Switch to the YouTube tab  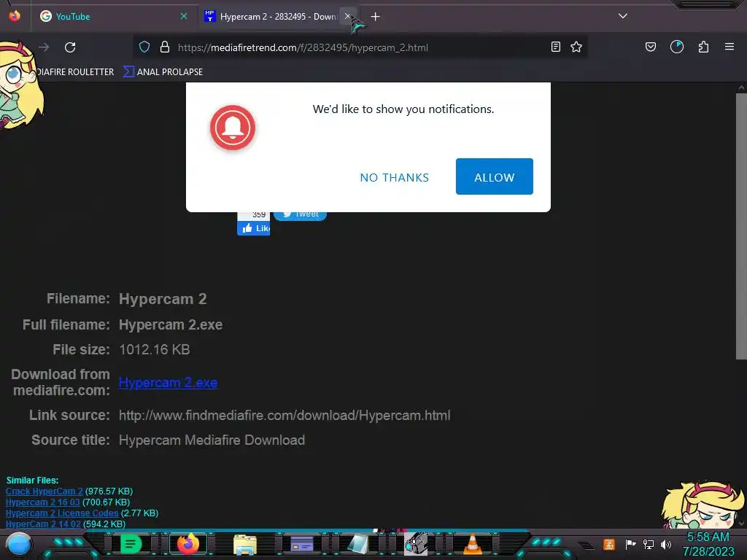pos(113,17)
